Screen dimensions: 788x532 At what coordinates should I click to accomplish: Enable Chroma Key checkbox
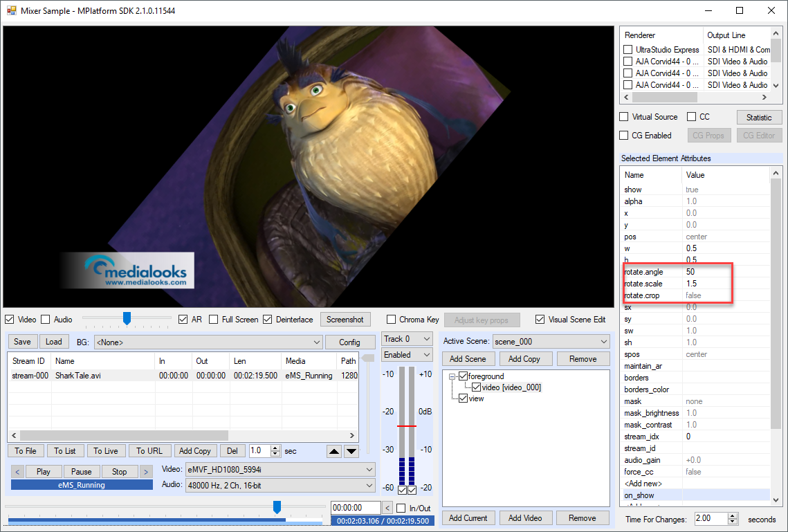[x=391, y=320]
